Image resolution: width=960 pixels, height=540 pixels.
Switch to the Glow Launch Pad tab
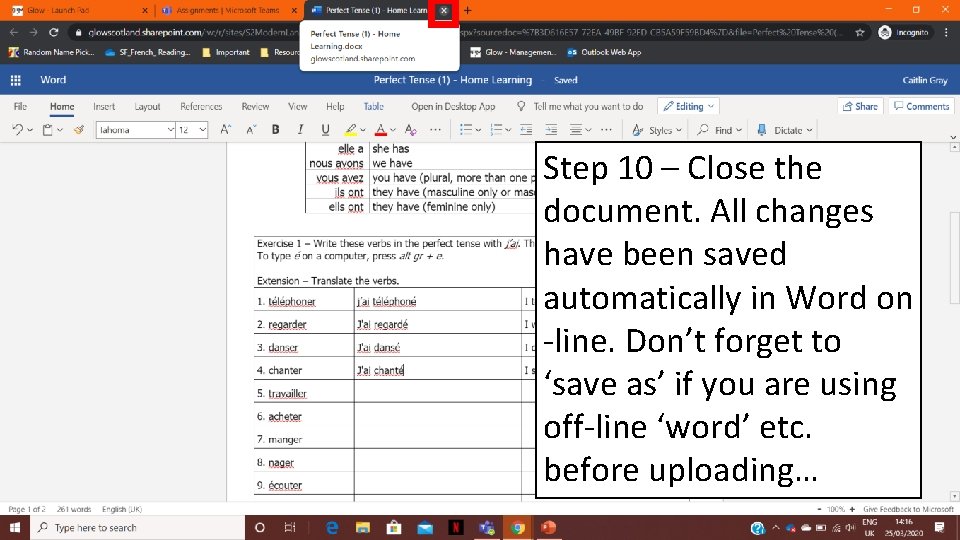(77, 10)
